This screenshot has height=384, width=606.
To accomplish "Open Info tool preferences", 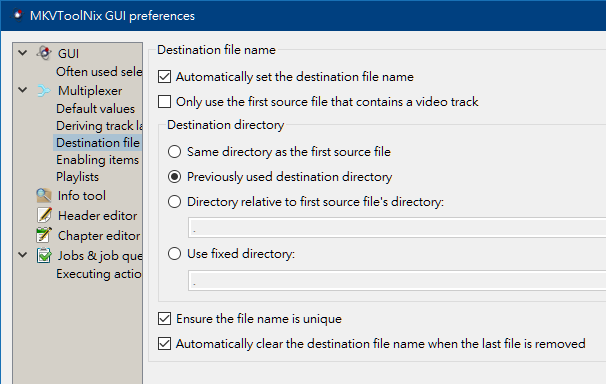I will click(x=82, y=196).
